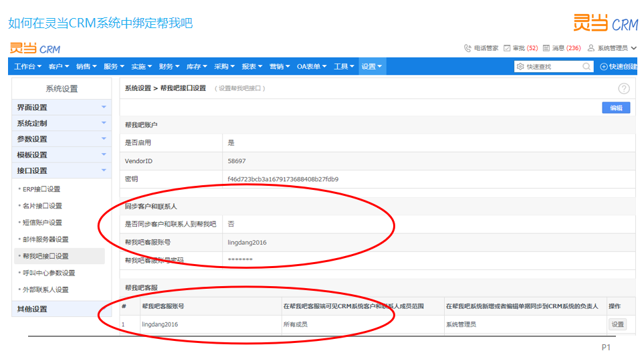644x361 pixels.
Task: Click the plus icon for quick create
Action: point(604,67)
